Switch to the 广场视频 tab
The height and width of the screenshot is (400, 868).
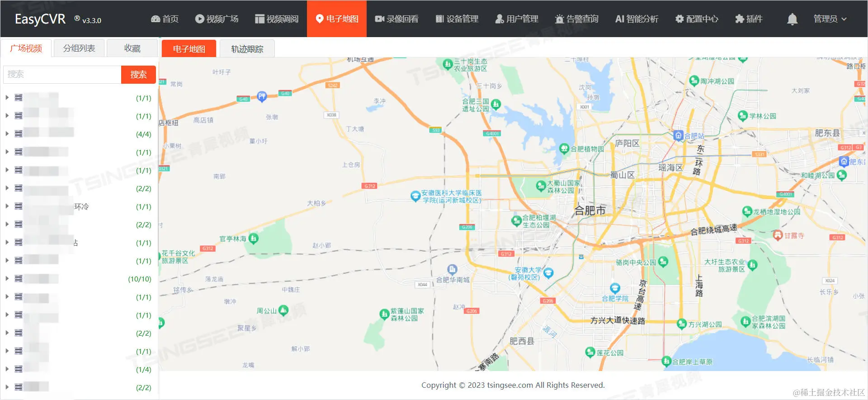pyautogui.click(x=26, y=48)
